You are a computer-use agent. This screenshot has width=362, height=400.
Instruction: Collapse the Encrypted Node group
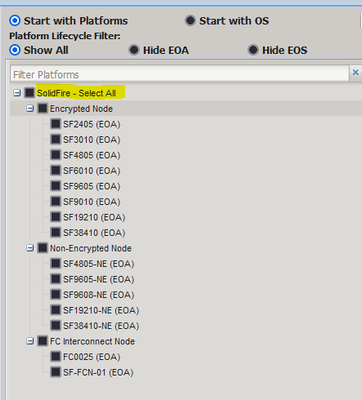coord(30,108)
